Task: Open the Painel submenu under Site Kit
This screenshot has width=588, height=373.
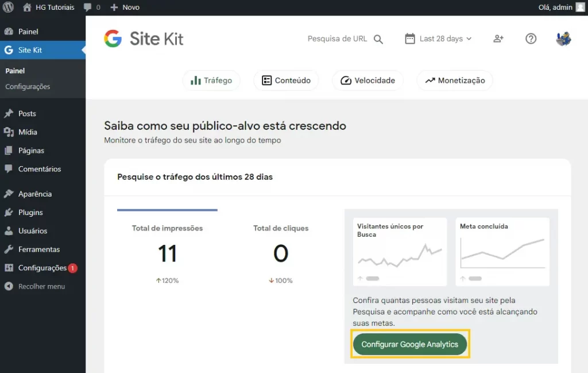Action: pyautogui.click(x=15, y=71)
